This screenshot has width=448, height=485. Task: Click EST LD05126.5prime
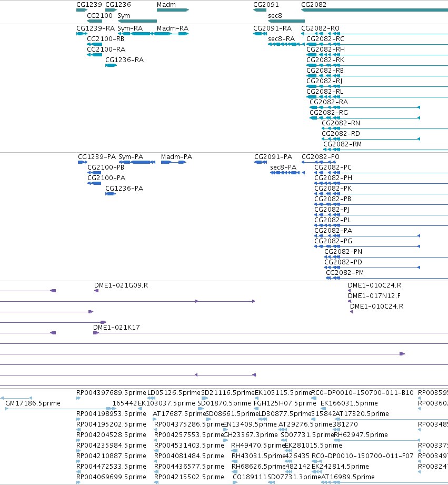coord(174,393)
